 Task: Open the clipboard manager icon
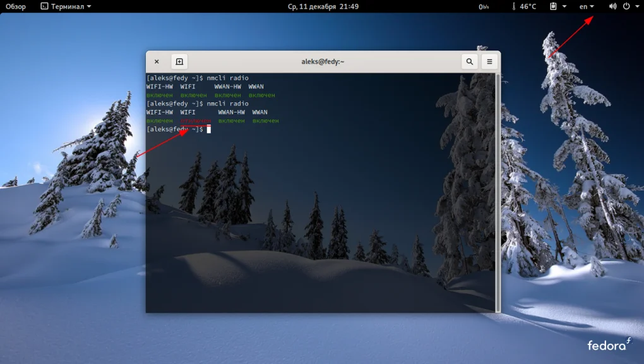click(x=553, y=6)
